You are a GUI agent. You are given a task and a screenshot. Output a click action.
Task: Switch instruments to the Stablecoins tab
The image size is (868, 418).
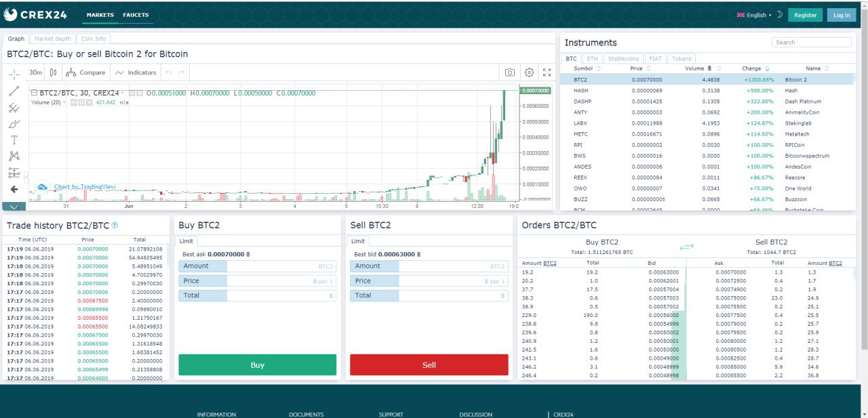[x=623, y=59]
